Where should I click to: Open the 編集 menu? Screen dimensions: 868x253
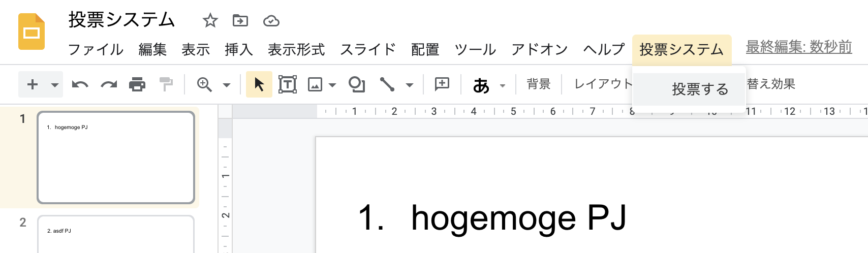click(x=153, y=49)
